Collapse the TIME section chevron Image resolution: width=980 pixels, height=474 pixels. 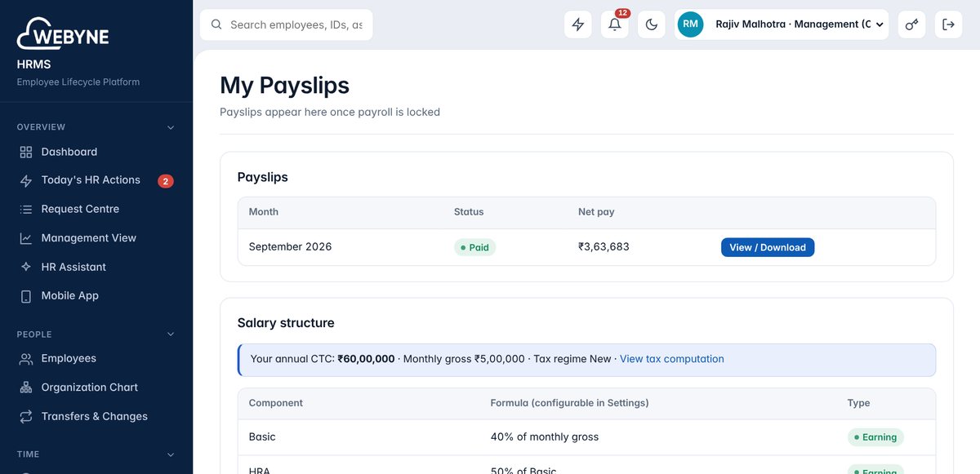[x=171, y=454]
